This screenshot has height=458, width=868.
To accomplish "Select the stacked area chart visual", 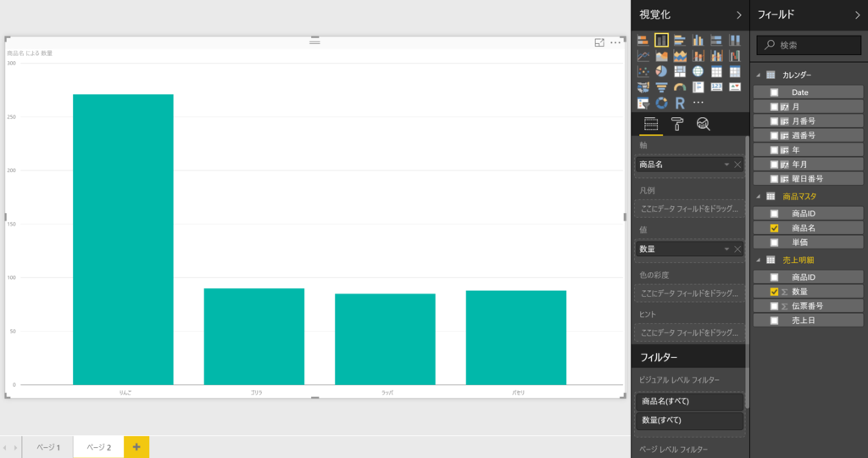I will [680, 56].
